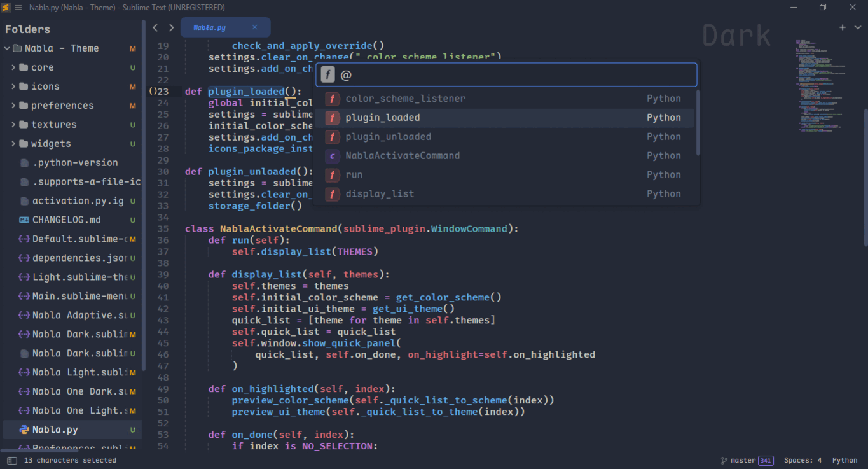Click the textures folder icon
This screenshot has height=469, width=868.
[24, 125]
